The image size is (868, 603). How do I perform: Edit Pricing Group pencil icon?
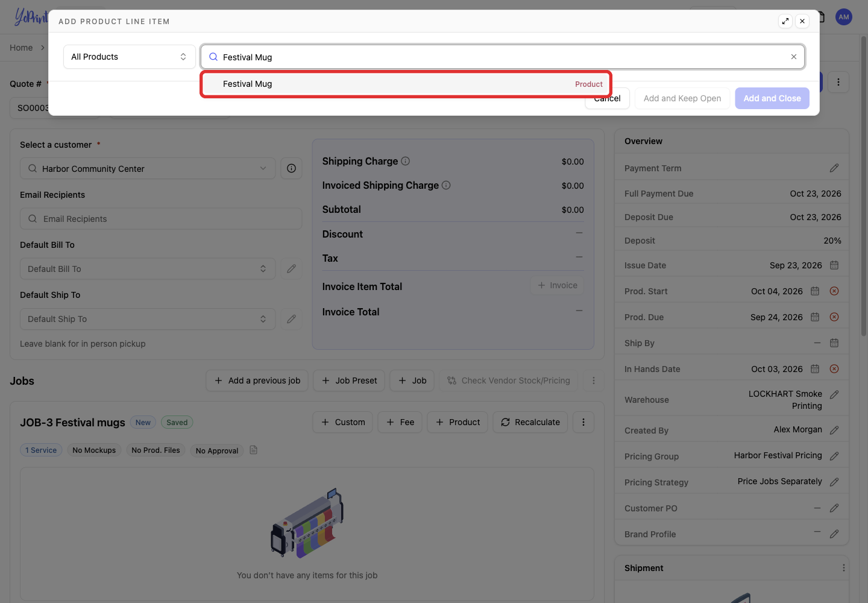(x=834, y=456)
